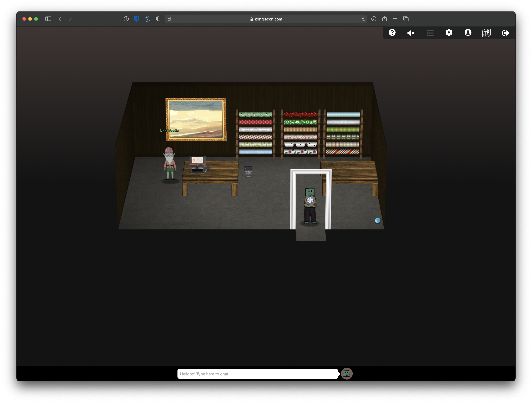Open the objectives list icon
This screenshot has width=532, height=403.
430,33
